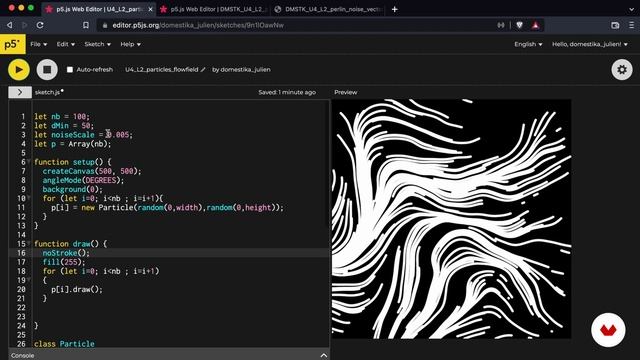Open the domestika_julien author link

coord(245,69)
